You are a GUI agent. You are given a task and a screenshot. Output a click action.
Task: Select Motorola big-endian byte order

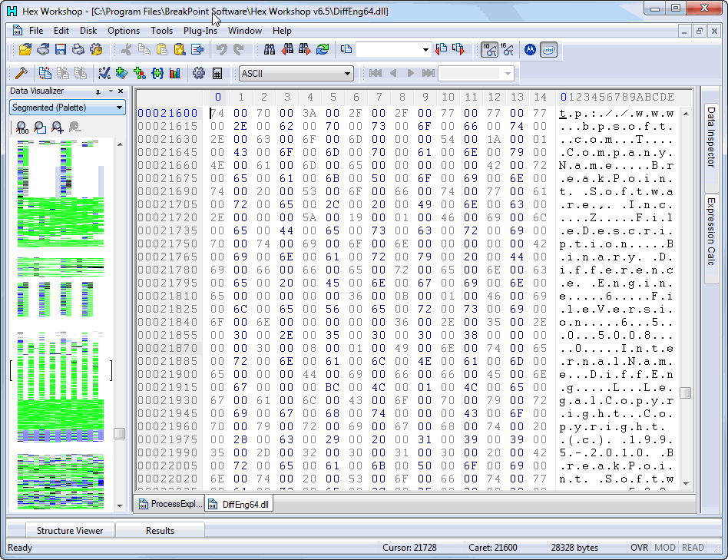530,50
